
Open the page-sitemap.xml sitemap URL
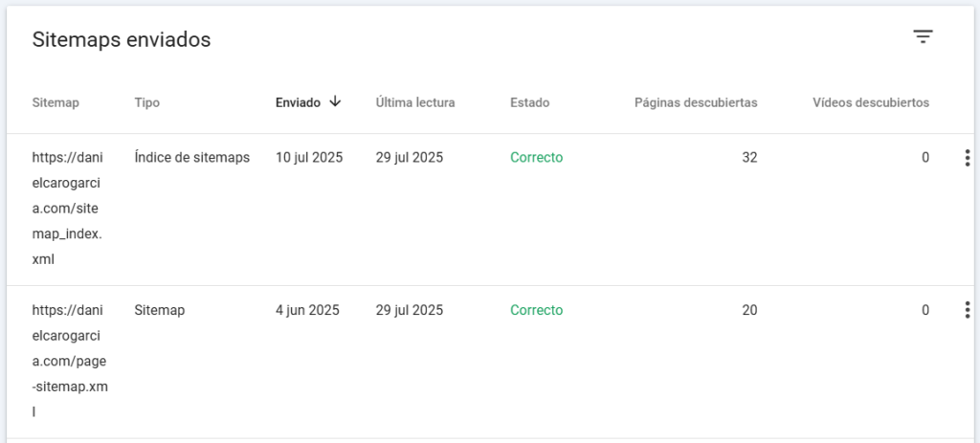[x=69, y=361]
